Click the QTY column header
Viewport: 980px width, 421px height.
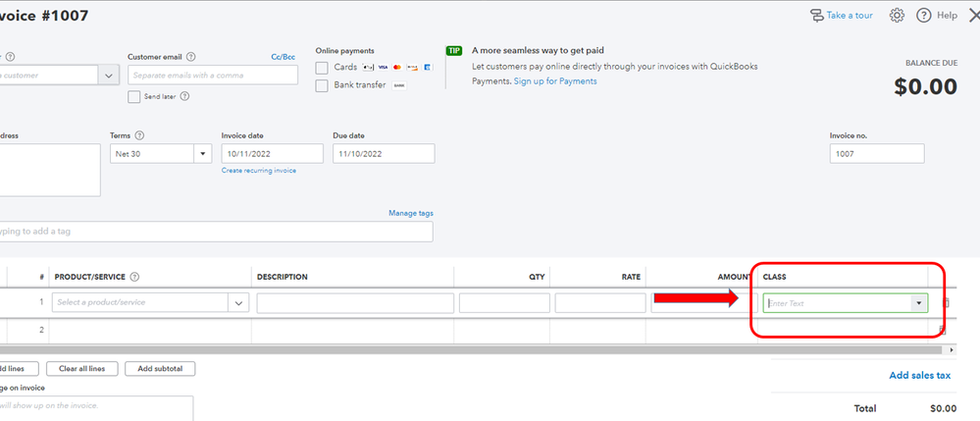(537, 277)
